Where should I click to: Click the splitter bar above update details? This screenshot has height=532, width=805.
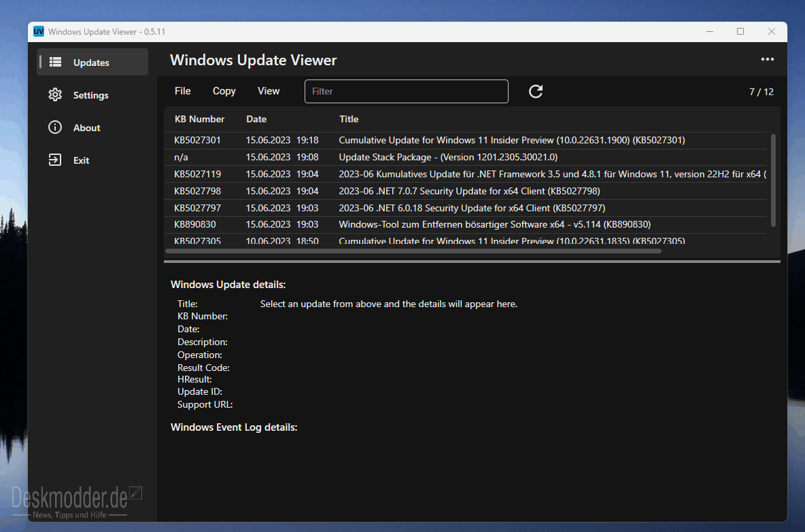click(x=472, y=262)
